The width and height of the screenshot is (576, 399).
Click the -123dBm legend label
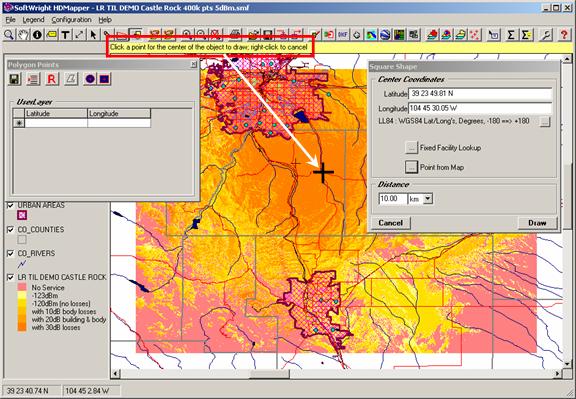tap(45, 296)
